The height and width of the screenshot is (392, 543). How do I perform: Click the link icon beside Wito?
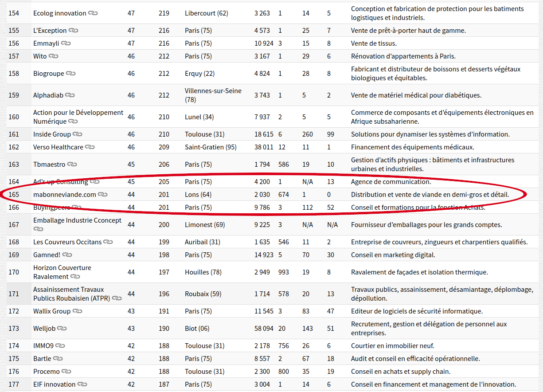pos(53,56)
